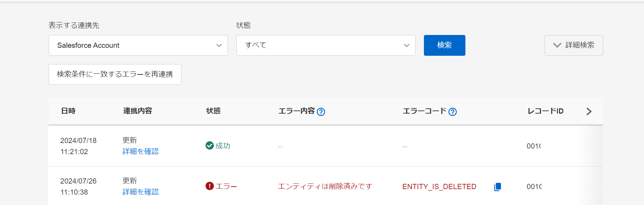Click the エンティティは削除済みです error message

(325, 186)
